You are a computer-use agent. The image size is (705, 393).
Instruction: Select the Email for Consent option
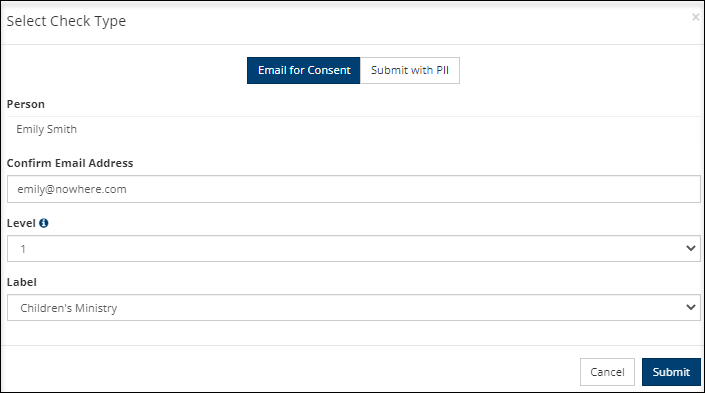pos(303,70)
